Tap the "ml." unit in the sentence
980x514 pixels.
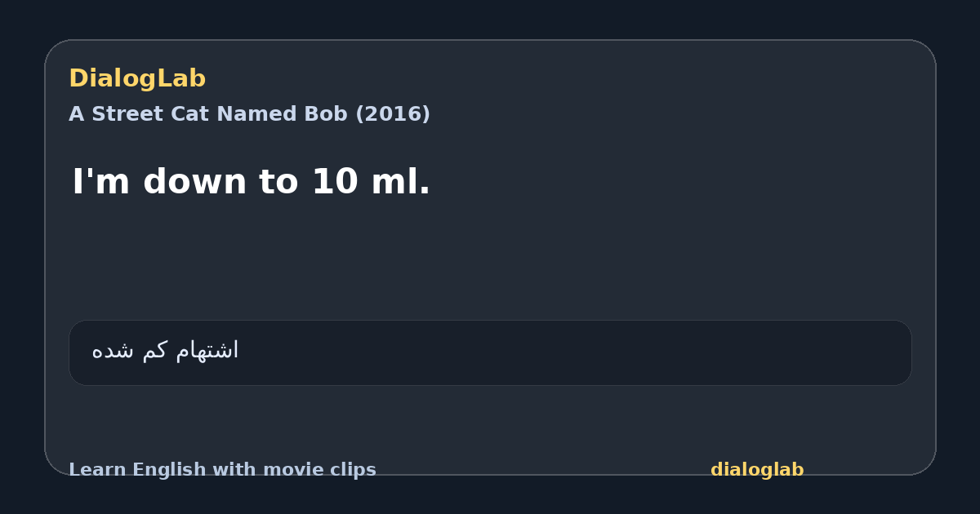pos(400,182)
